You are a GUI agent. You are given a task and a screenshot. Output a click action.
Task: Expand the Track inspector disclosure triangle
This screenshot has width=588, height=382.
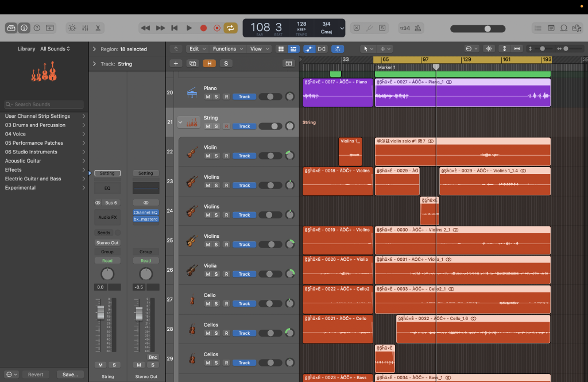[x=94, y=64]
